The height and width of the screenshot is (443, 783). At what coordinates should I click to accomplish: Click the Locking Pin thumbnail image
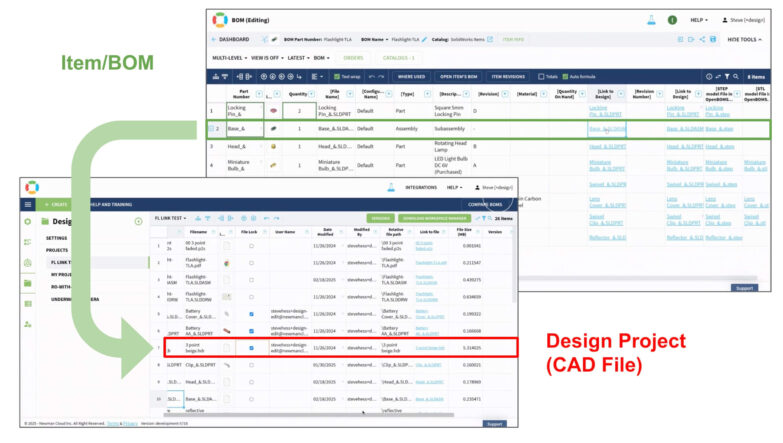click(x=273, y=111)
